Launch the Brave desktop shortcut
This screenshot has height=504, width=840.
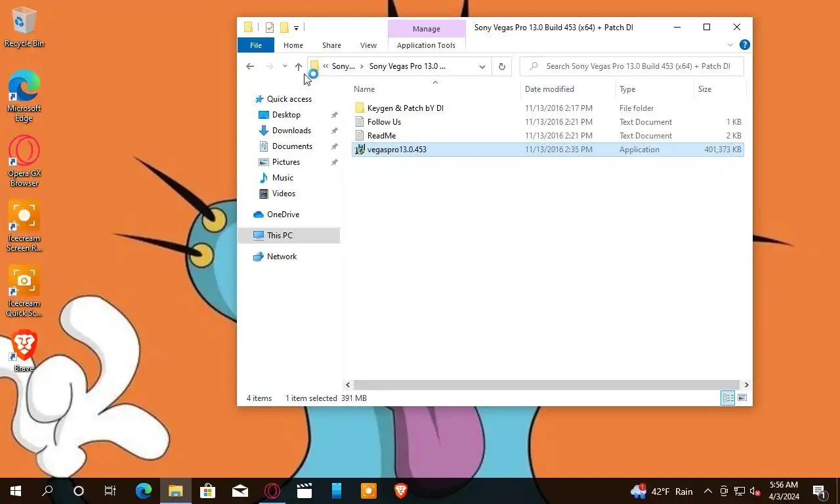point(24,351)
